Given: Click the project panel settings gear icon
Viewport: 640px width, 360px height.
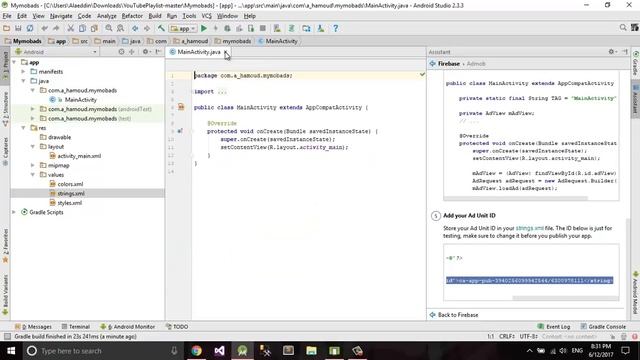Looking at the screenshot, I should 145,52.
